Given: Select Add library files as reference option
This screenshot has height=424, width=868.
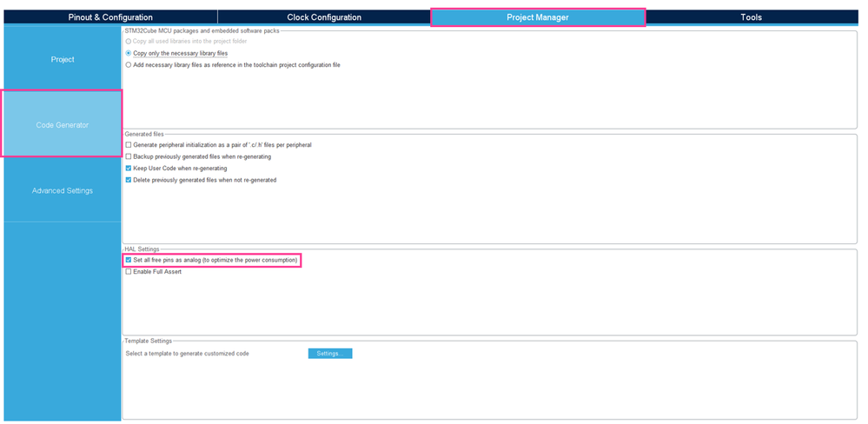Looking at the screenshot, I should [129, 65].
